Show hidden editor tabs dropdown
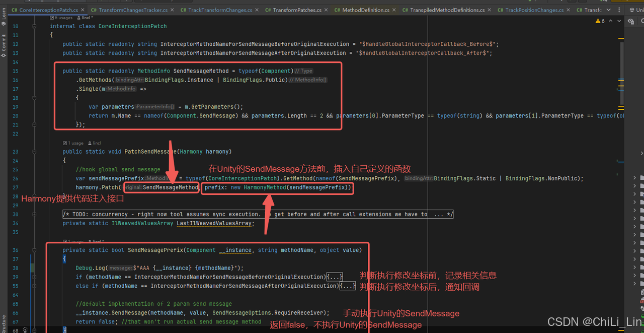Image resolution: width=644 pixels, height=333 pixels. 609,10
